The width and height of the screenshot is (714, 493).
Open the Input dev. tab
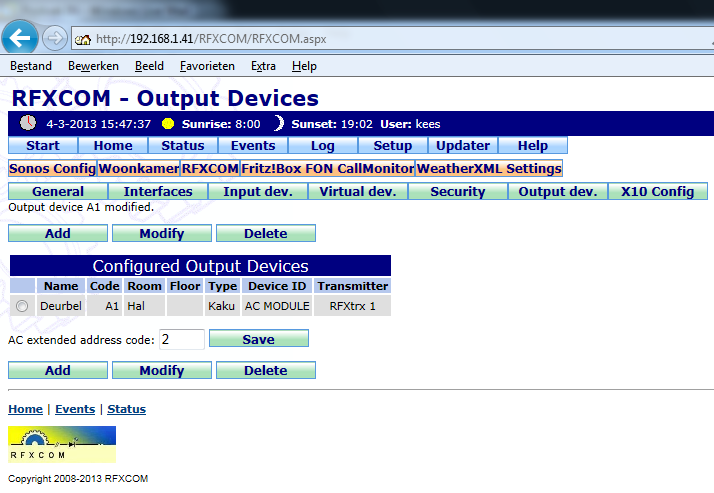pos(258,191)
